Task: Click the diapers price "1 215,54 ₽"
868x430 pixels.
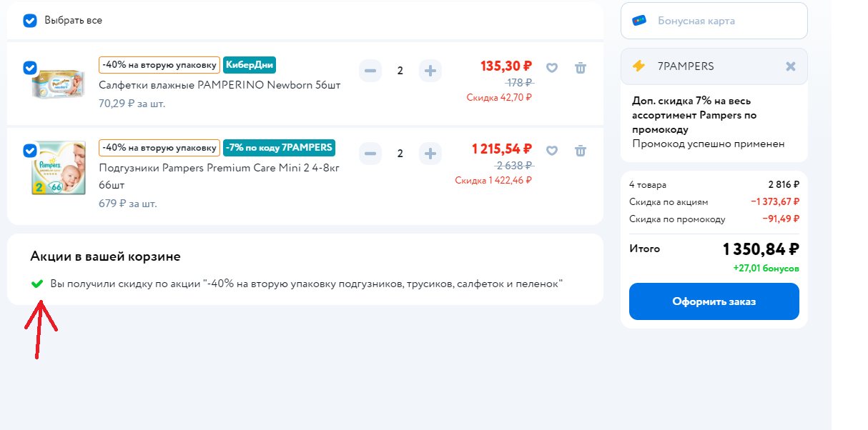Action: [x=502, y=149]
